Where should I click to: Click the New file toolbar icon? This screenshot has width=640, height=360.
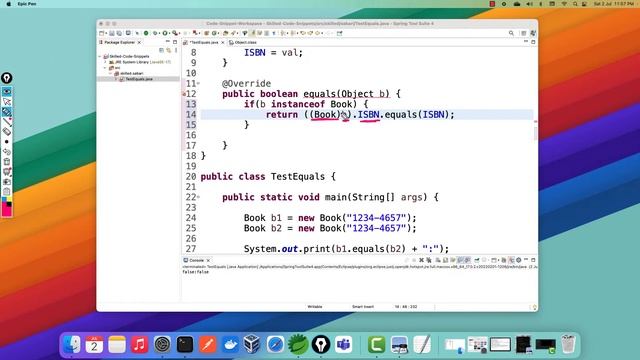[102, 33]
